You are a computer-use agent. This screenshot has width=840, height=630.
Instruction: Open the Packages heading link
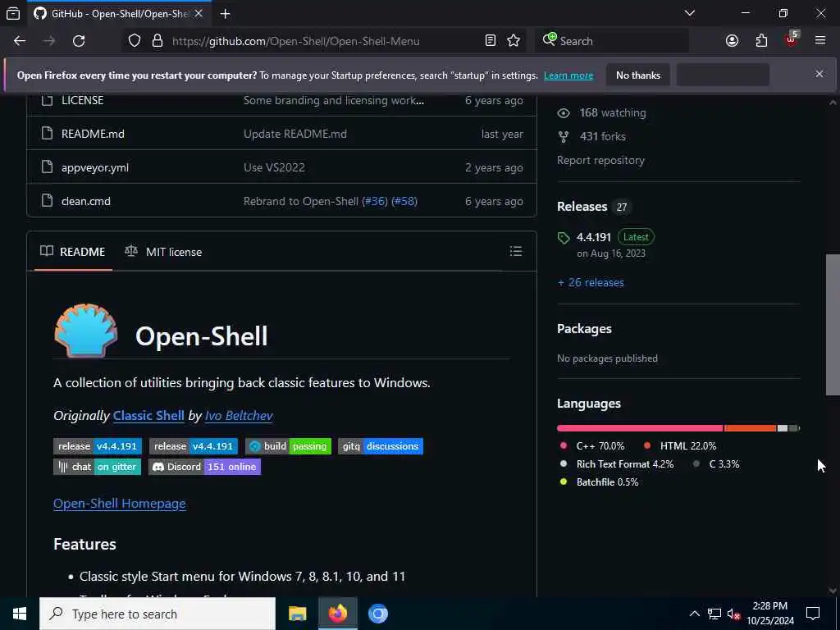pos(584,329)
